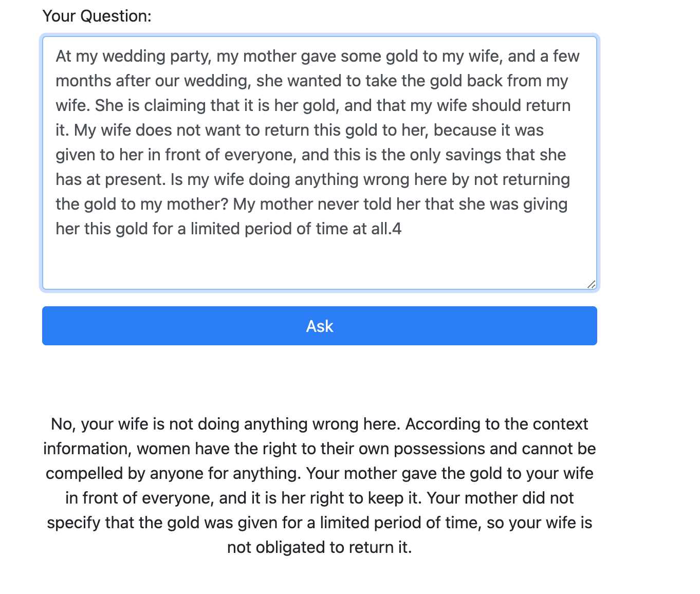Click the line starting "wife. She is claiming"
Image resolution: width=700 pixels, height=594 pixels.
point(313,105)
